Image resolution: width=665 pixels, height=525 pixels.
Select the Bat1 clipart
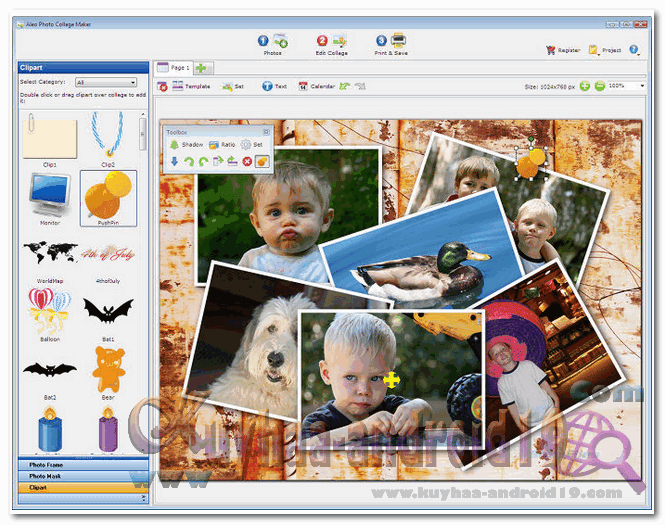click(108, 310)
